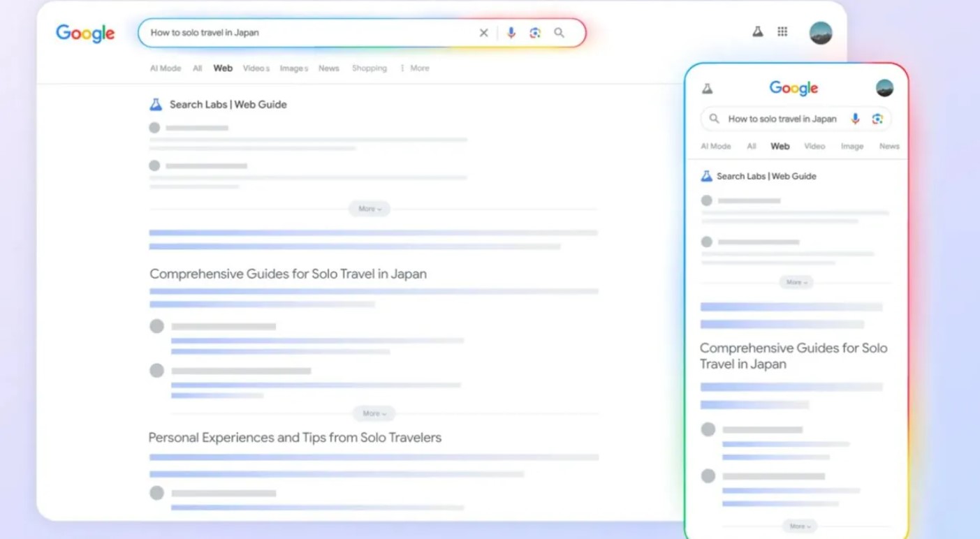
Task: Click the desktop Google logo
Action: point(85,33)
